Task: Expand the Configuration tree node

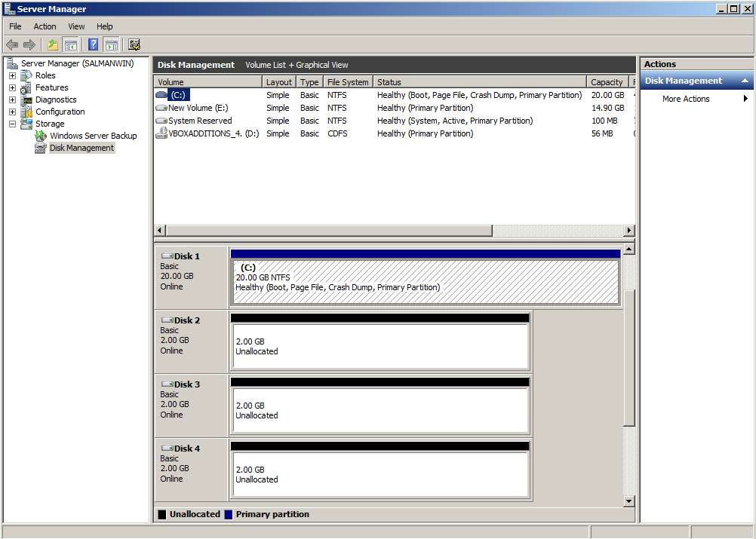Action: [x=13, y=112]
